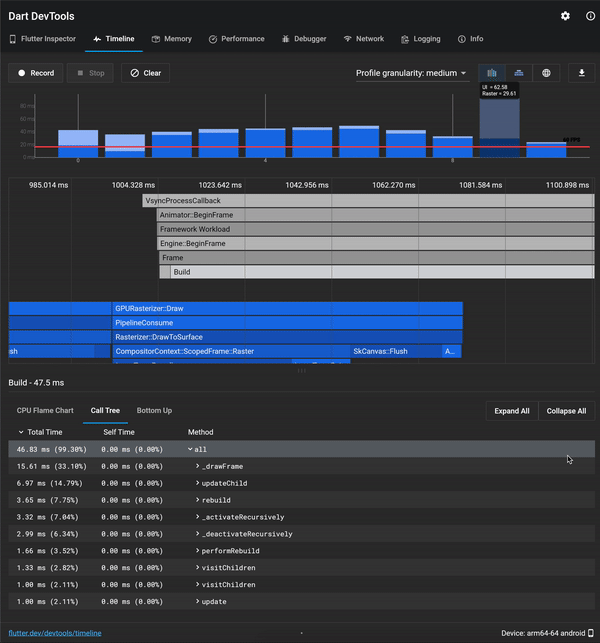600x643 pixels.
Task: Open the Network tab
Action: [x=364, y=39]
